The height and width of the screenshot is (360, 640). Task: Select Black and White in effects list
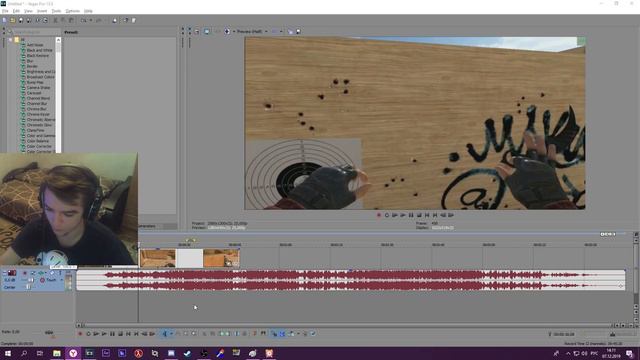point(39,50)
